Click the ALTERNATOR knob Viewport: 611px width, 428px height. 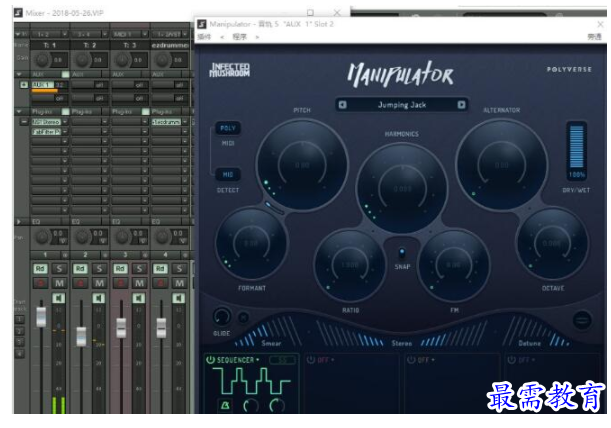pos(502,165)
